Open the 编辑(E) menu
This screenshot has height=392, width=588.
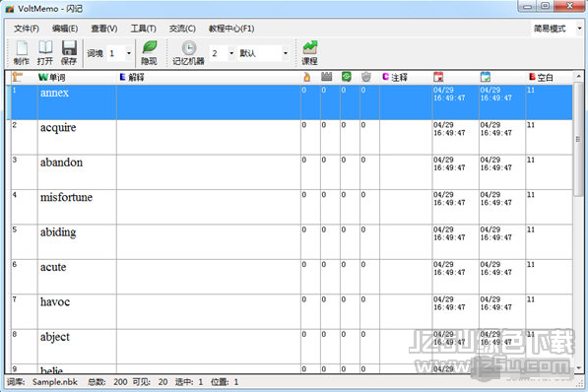tap(65, 29)
